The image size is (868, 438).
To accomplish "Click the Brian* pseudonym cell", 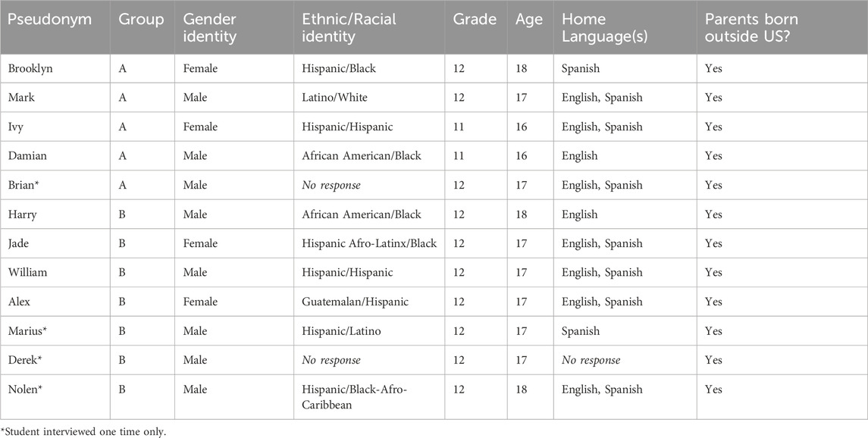I will 24,185.
